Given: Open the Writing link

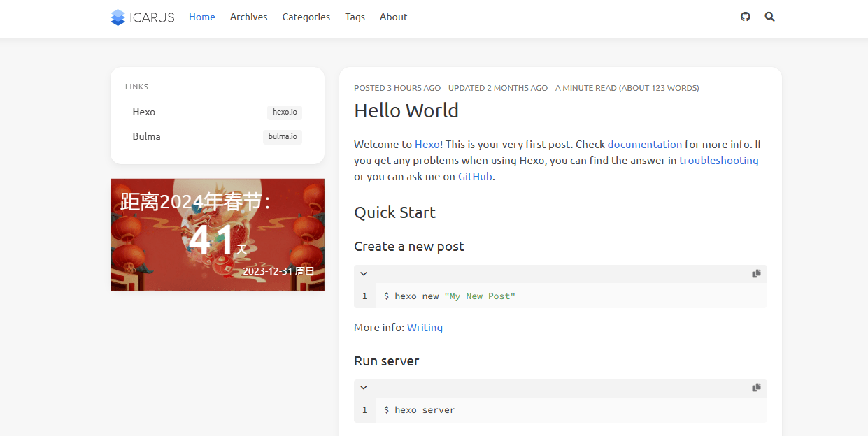Looking at the screenshot, I should coord(425,328).
